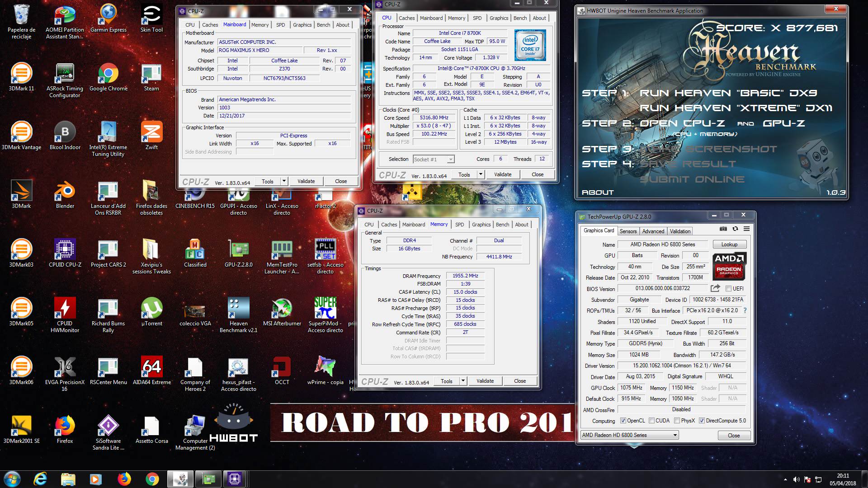Share GPU-Z BIOS version icon
The image size is (868, 488).
coord(715,288)
